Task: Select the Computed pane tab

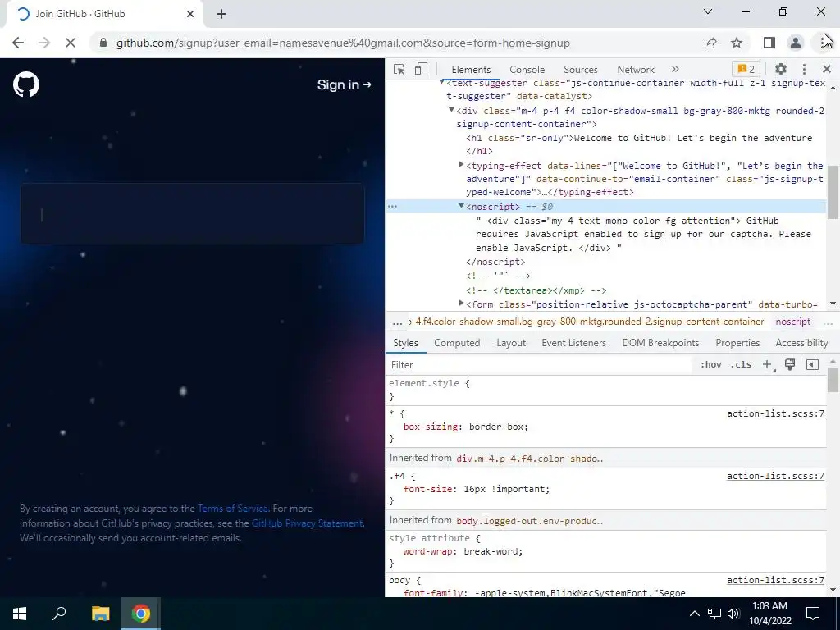Action: [x=457, y=343]
